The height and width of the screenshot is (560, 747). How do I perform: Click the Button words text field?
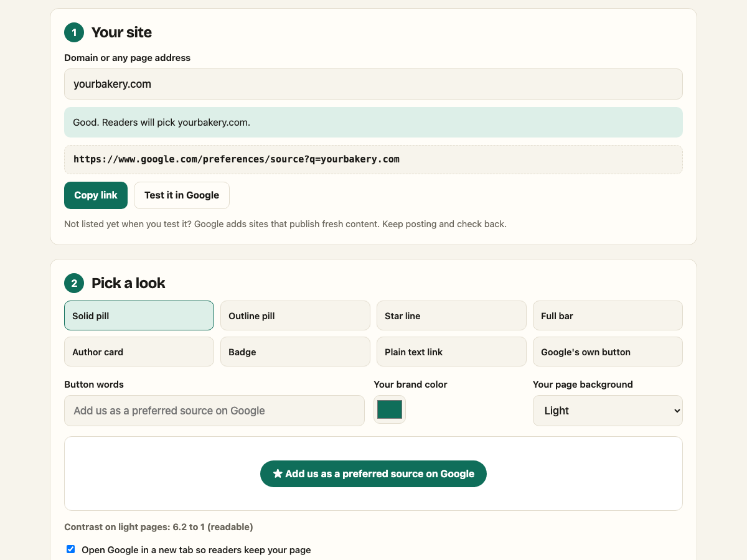214,411
